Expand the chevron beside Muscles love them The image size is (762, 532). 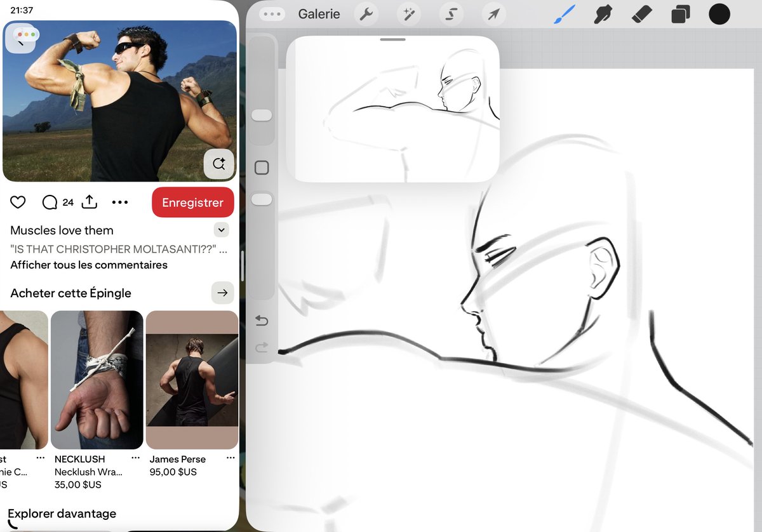(x=221, y=230)
